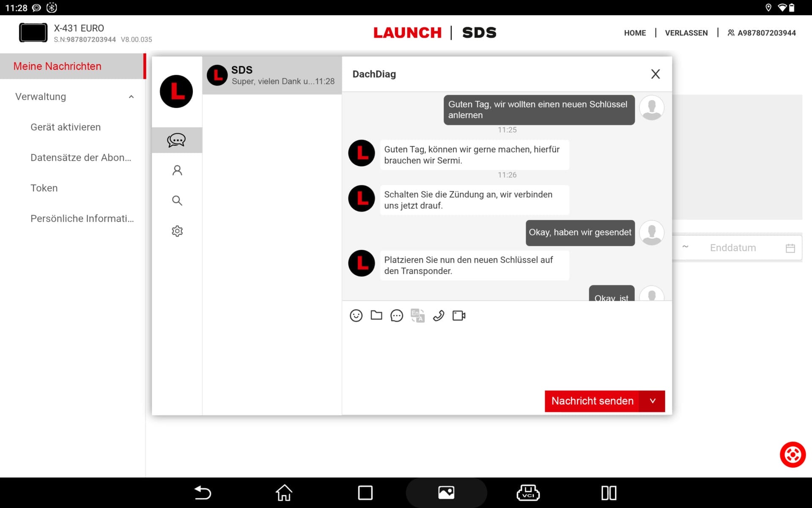Click the search magnifier icon in chat sidebar

(177, 201)
